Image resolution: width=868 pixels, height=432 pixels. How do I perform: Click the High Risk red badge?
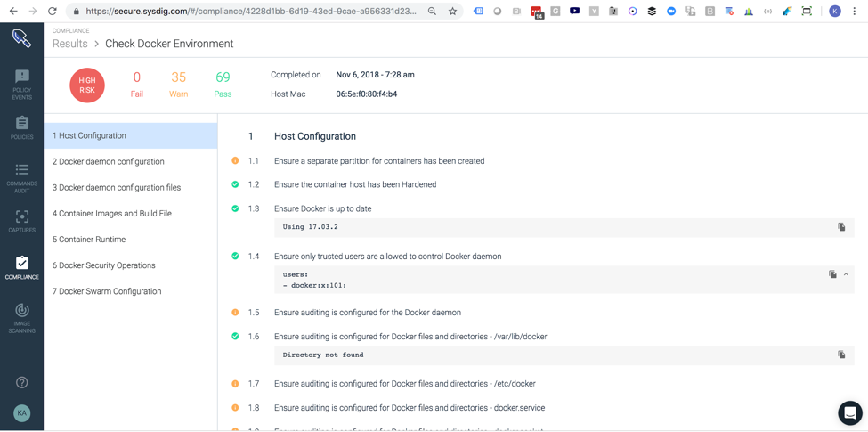pyautogui.click(x=87, y=86)
